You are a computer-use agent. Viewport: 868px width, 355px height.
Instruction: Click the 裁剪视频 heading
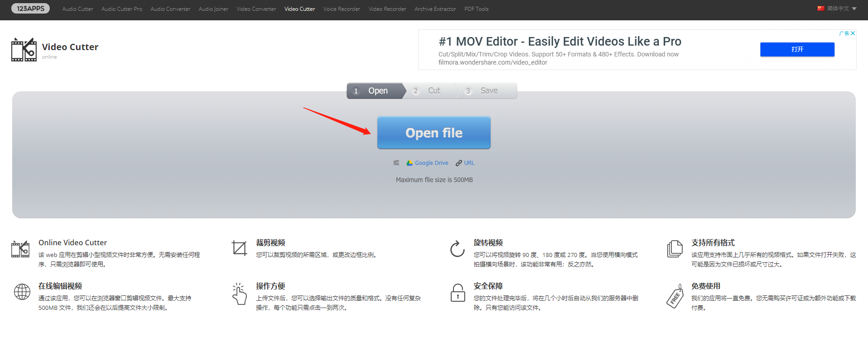point(270,243)
